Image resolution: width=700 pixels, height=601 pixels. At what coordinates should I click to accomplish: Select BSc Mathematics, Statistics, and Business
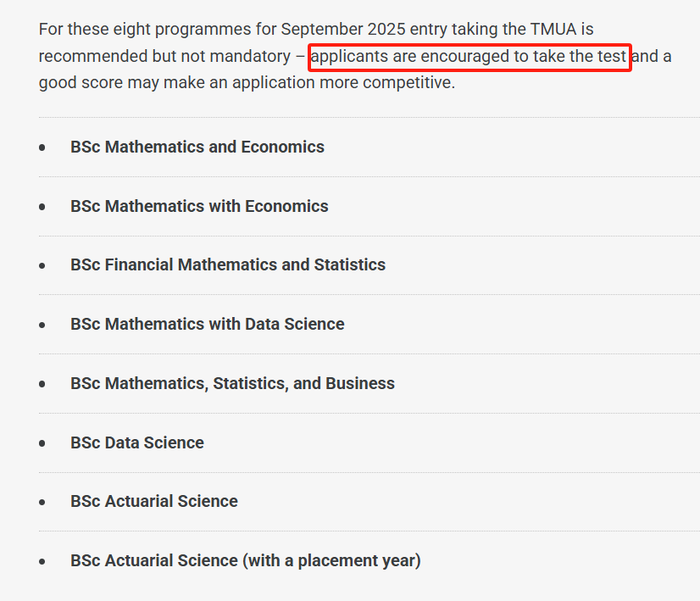[232, 383]
